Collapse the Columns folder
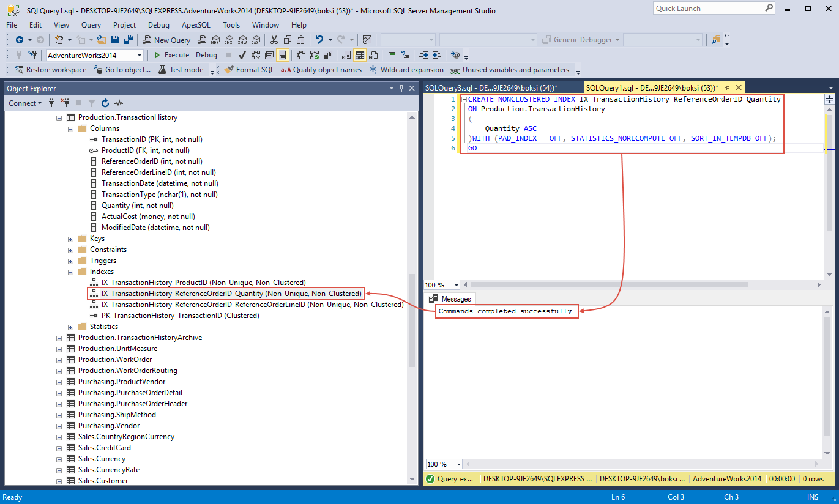This screenshot has width=839, height=504. click(x=71, y=128)
